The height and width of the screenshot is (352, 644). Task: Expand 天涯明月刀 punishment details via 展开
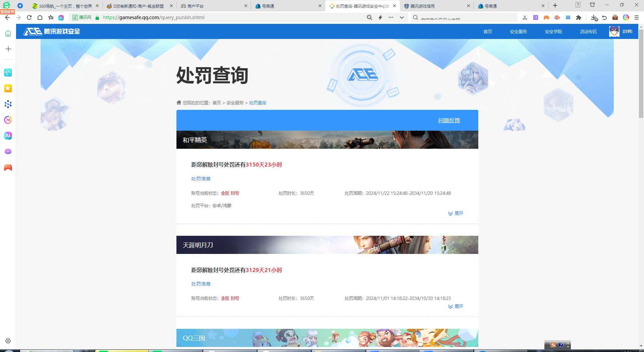pyautogui.click(x=455, y=306)
